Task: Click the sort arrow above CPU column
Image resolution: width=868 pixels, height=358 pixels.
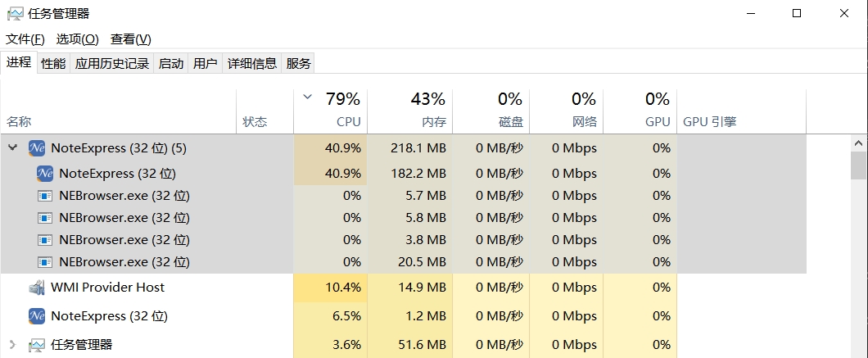Action: pos(308,97)
